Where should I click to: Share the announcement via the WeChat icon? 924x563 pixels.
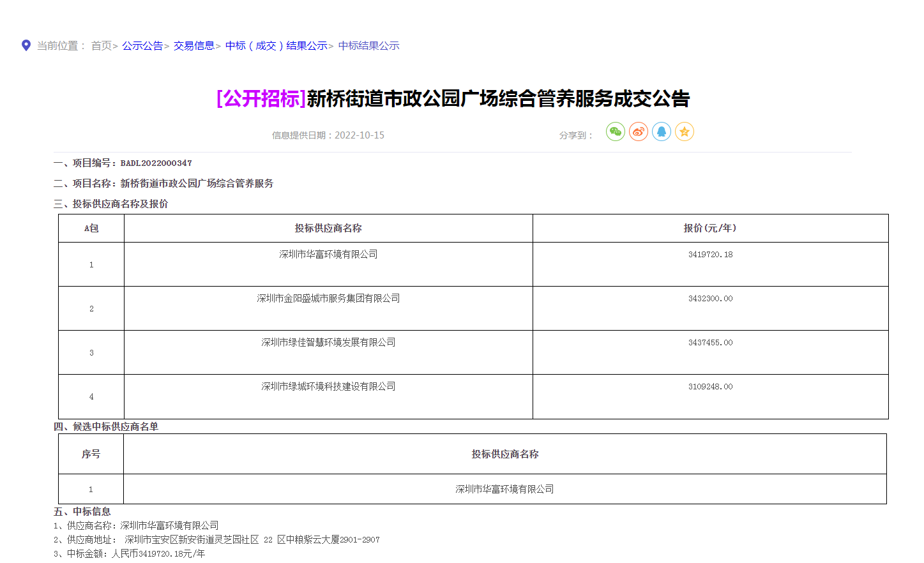[x=615, y=132]
